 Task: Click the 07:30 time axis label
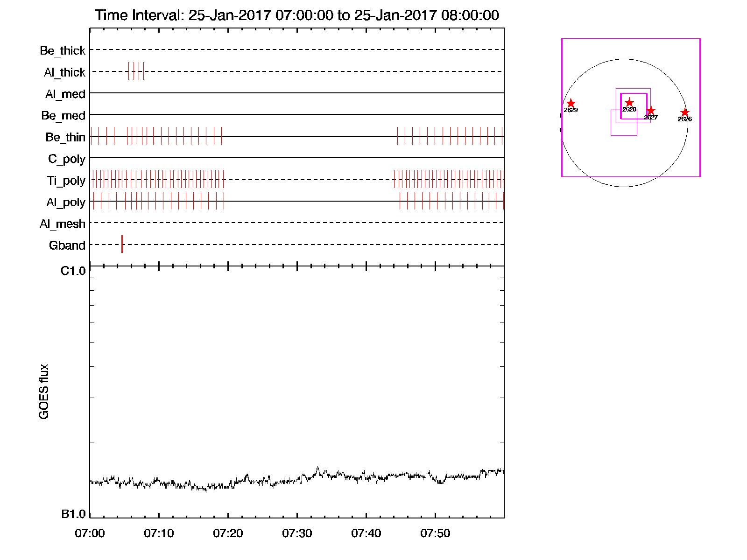[x=297, y=533]
